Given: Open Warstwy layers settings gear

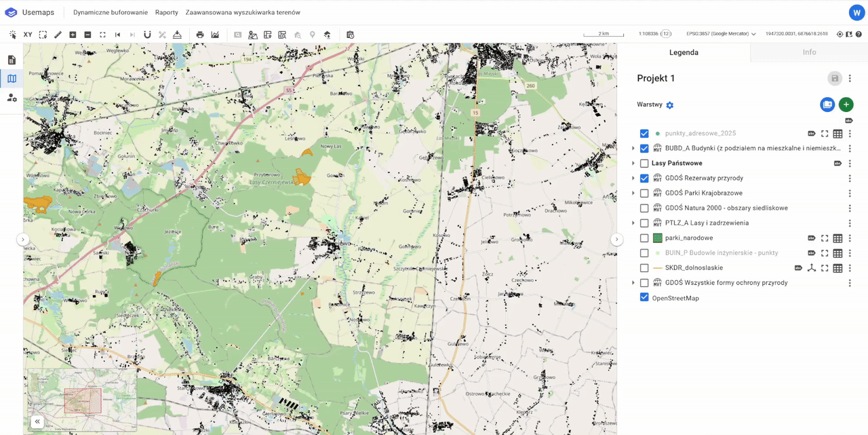Looking at the screenshot, I should (670, 105).
